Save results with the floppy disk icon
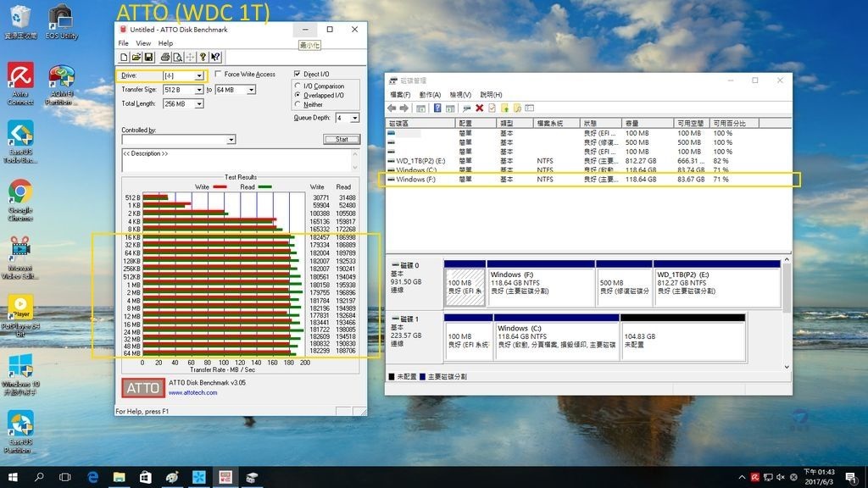The width and height of the screenshot is (868, 488). [148, 57]
